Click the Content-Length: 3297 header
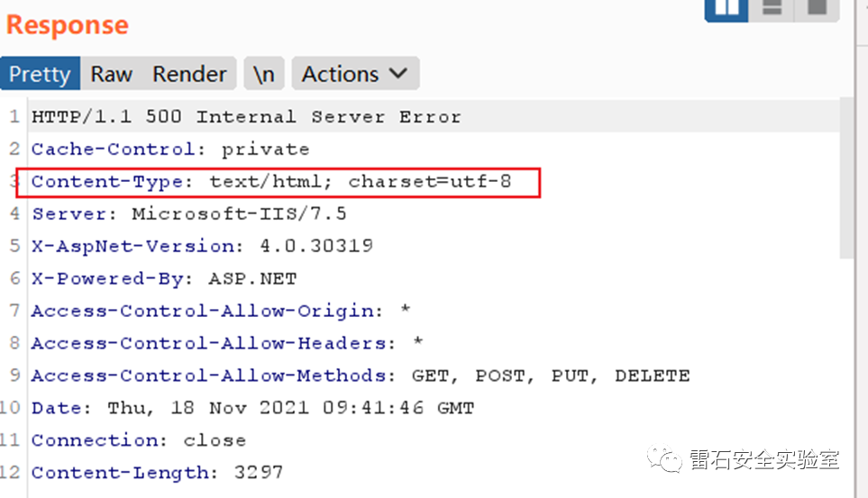The width and height of the screenshot is (868, 498). (158, 473)
